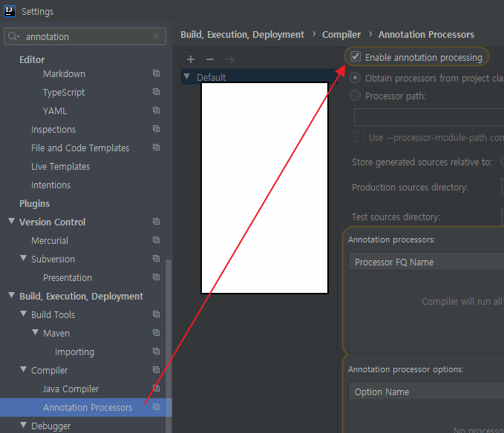Viewport: 504px width, 433px height.
Task: Open Markdown settings page
Action: point(65,74)
